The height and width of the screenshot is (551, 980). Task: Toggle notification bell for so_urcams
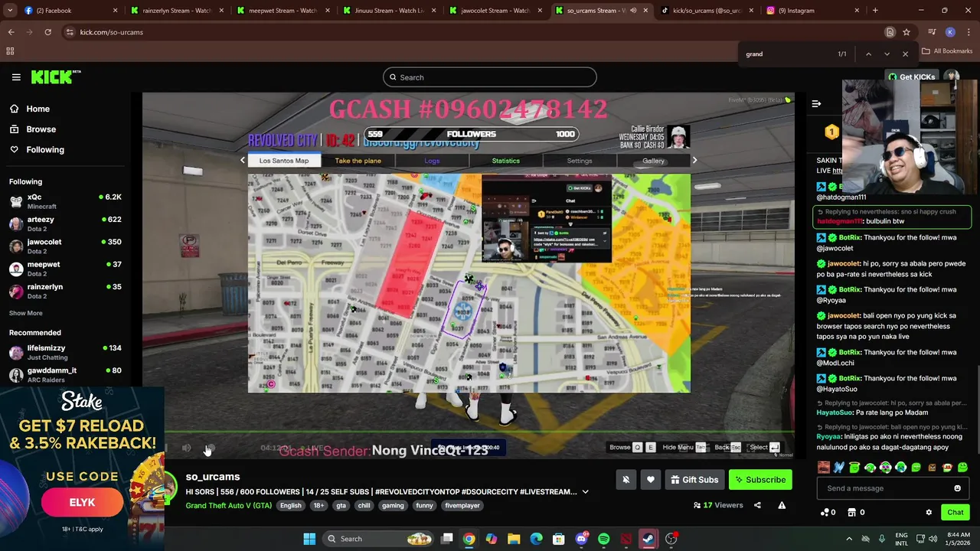(626, 480)
